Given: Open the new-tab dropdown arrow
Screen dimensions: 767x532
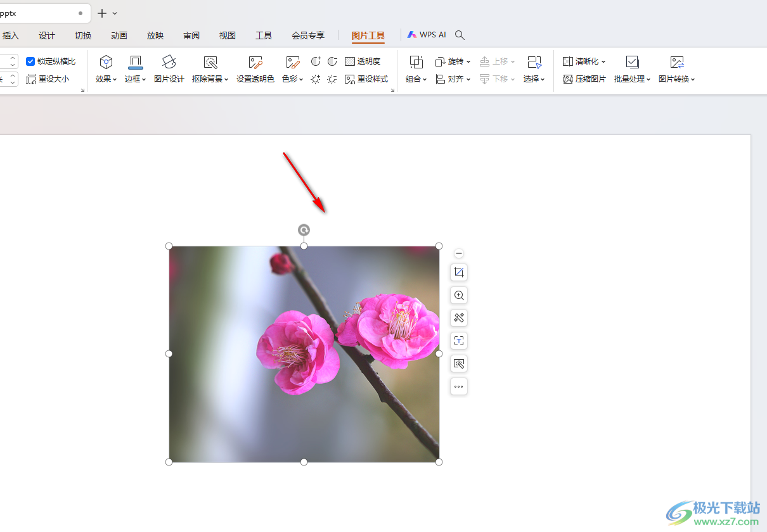Looking at the screenshot, I should (x=115, y=13).
